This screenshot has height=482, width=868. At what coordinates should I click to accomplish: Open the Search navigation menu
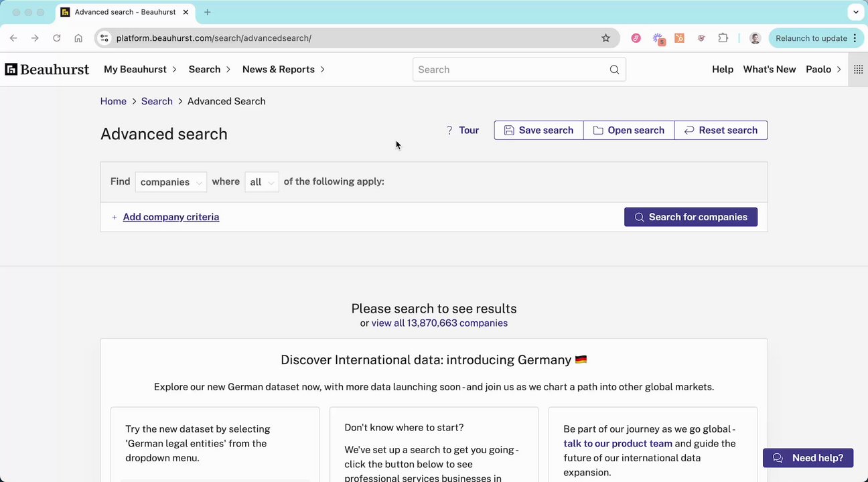pyautogui.click(x=209, y=70)
